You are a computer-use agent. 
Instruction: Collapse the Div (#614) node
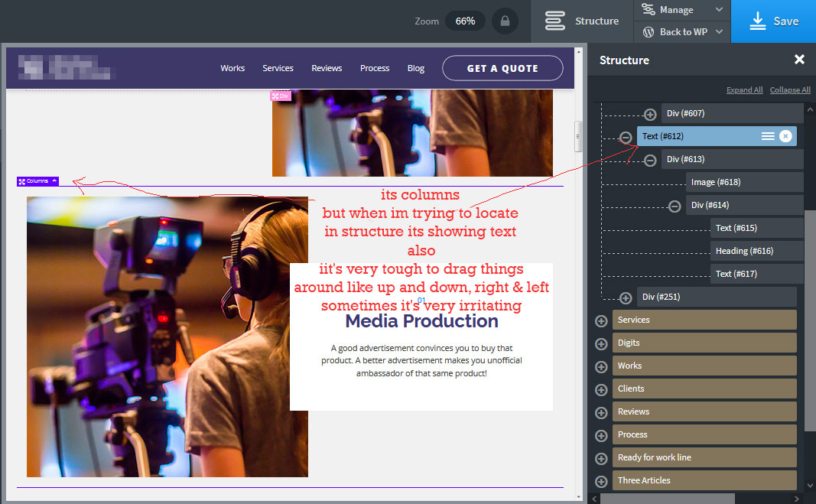click(x=675, y=206)
